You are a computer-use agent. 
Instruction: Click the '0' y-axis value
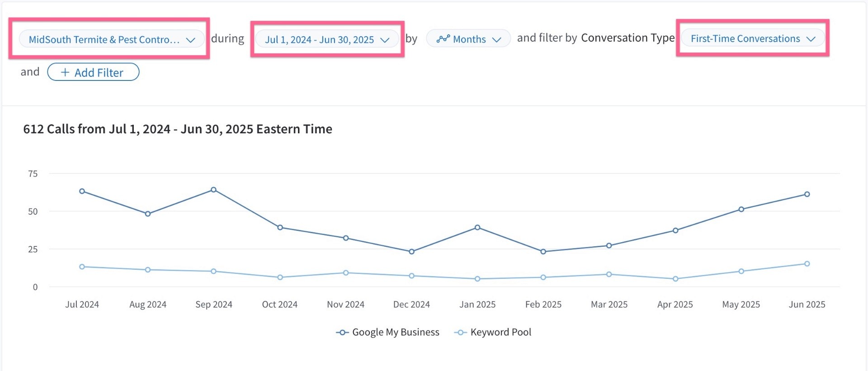click(x=35, y=287)
